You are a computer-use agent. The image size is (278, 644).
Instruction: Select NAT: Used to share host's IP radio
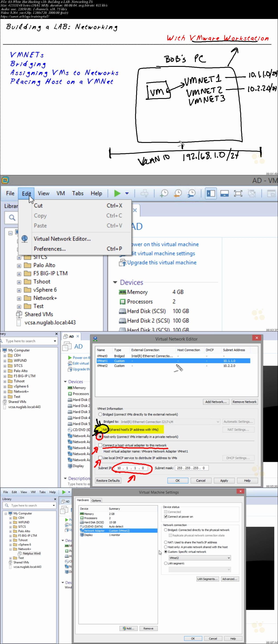point(166,542)
